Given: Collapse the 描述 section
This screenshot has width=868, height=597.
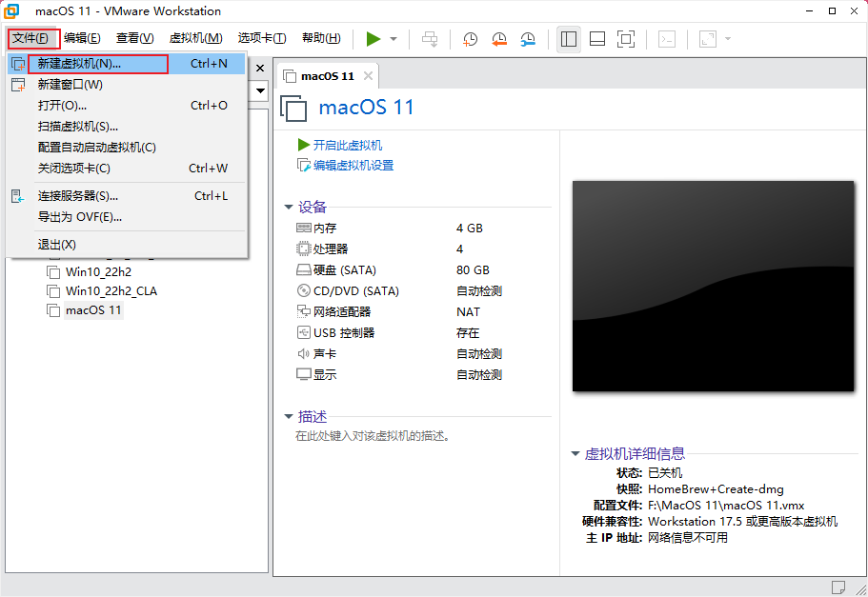Looking at the screenshot, I should click(289, 417).
